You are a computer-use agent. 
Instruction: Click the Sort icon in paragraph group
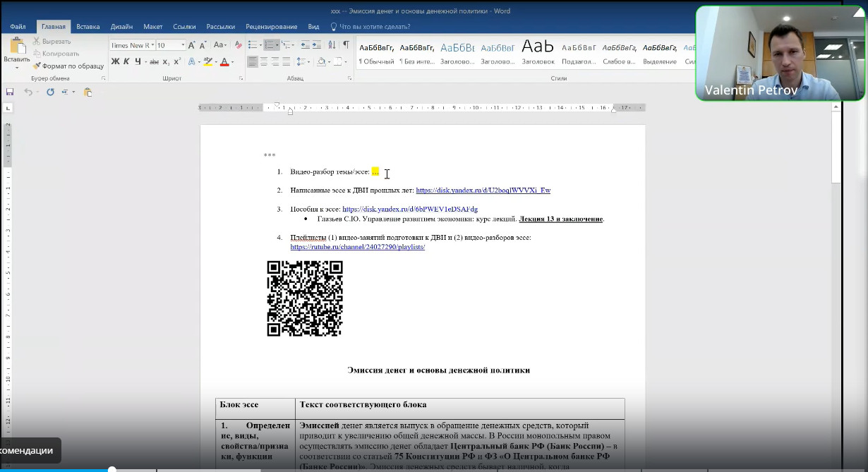(332, 45)
